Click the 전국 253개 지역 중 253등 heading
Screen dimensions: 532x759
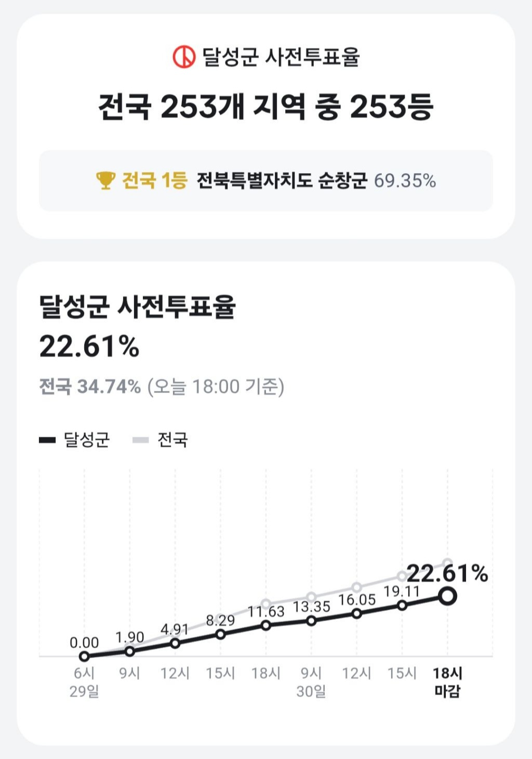tap(265, 107)
